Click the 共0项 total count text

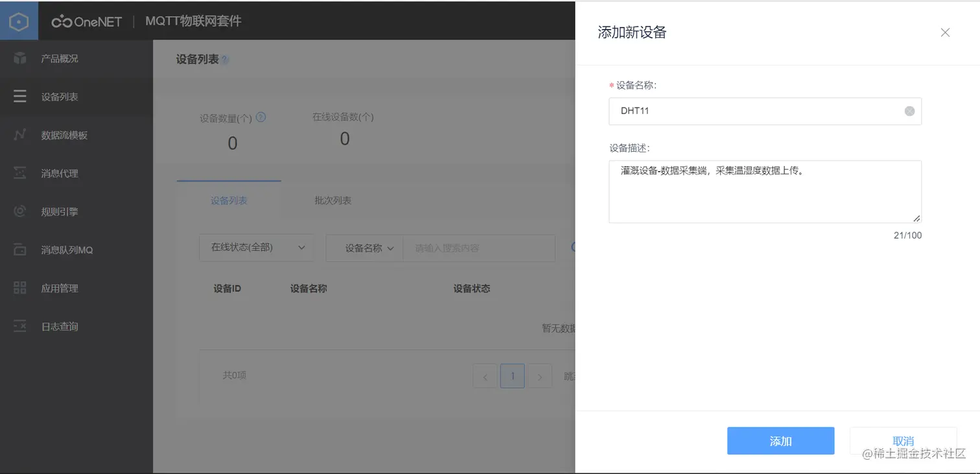(235, 375)
